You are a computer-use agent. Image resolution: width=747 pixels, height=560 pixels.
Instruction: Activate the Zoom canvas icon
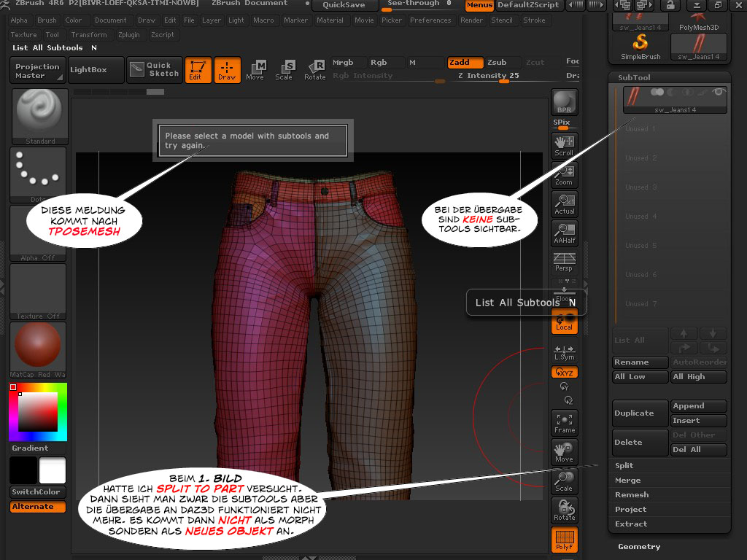[564, 174]
